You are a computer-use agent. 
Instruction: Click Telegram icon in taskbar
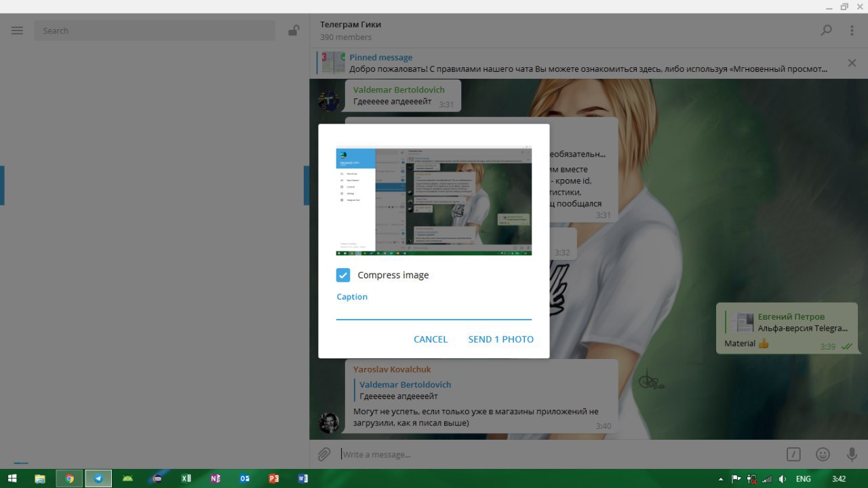click(x=98, y=478)
